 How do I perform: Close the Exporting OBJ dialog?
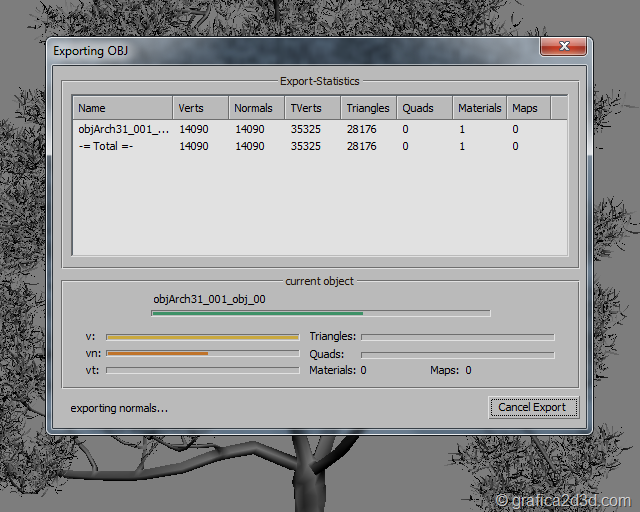coord(564,46)
